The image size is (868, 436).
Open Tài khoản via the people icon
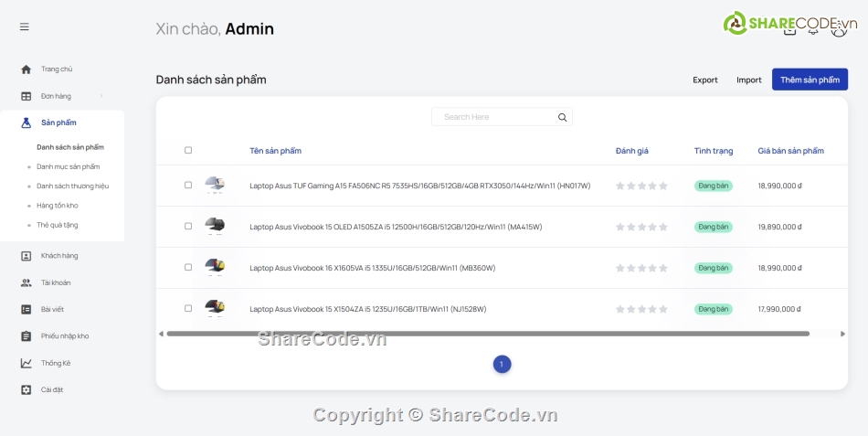click(26, 283)
